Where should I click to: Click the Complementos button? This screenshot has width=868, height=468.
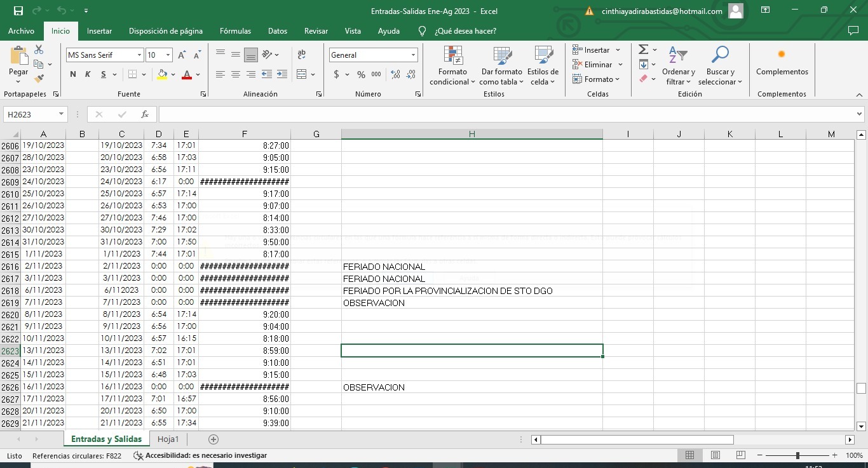pyautogui.click(x=782, y=64)
